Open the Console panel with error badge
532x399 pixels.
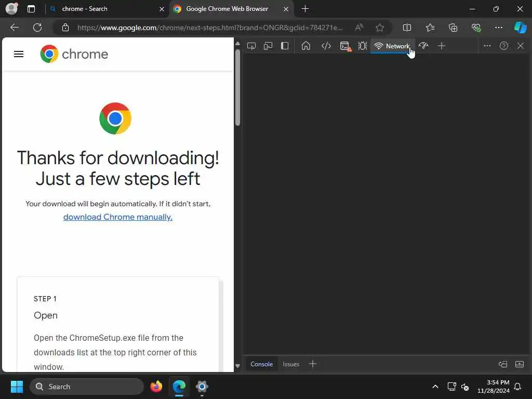(345, 46)
